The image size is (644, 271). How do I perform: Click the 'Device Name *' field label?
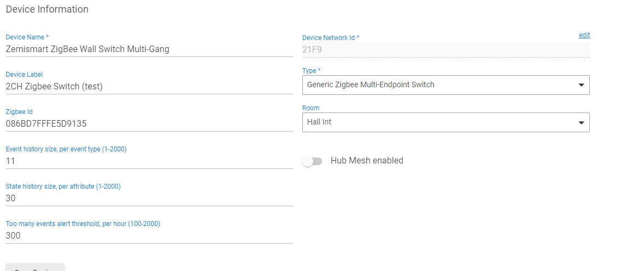27,37
